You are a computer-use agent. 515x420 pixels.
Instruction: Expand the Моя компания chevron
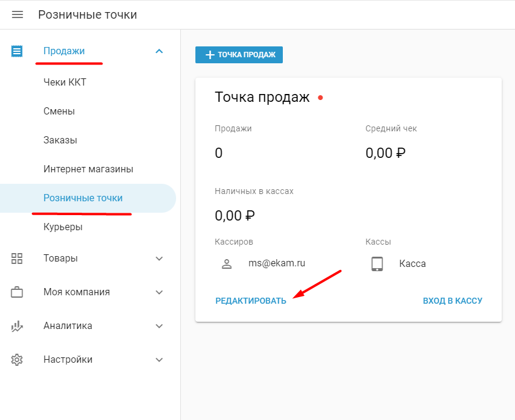point(159,292)
